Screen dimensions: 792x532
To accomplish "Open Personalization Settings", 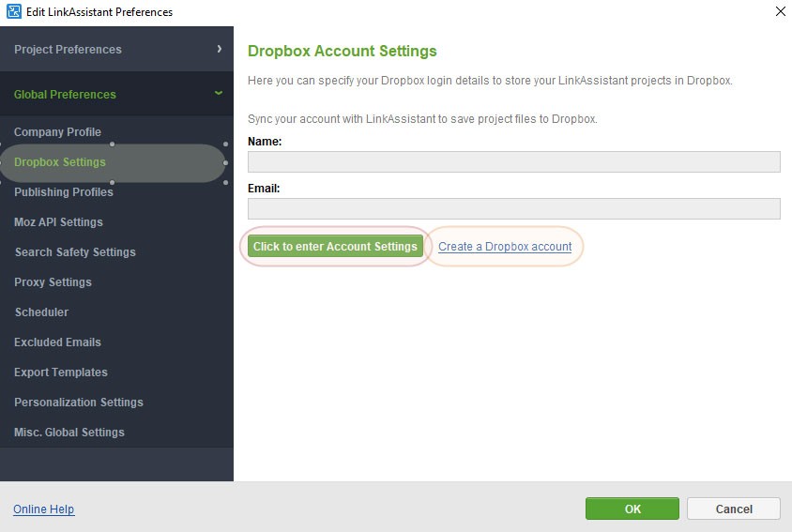I will pos(79,403).
